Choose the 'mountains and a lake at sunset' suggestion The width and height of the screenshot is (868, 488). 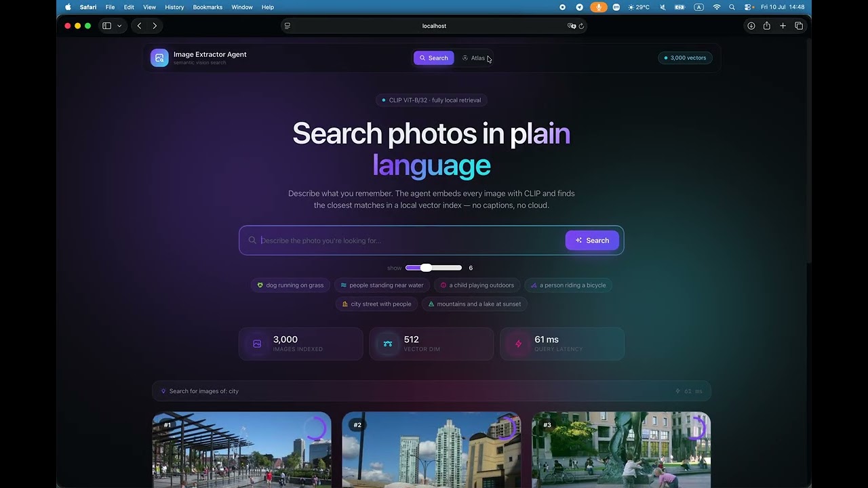coord(474,304)
